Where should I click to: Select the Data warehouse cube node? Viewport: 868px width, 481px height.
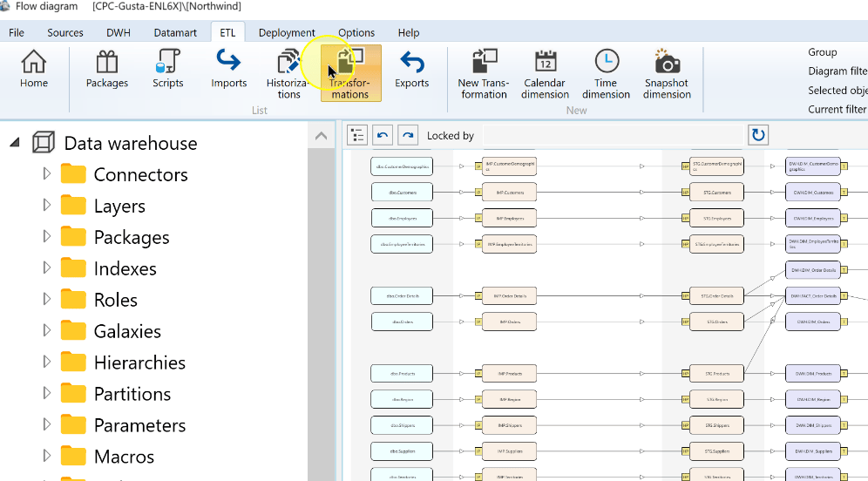pos(44,143)
